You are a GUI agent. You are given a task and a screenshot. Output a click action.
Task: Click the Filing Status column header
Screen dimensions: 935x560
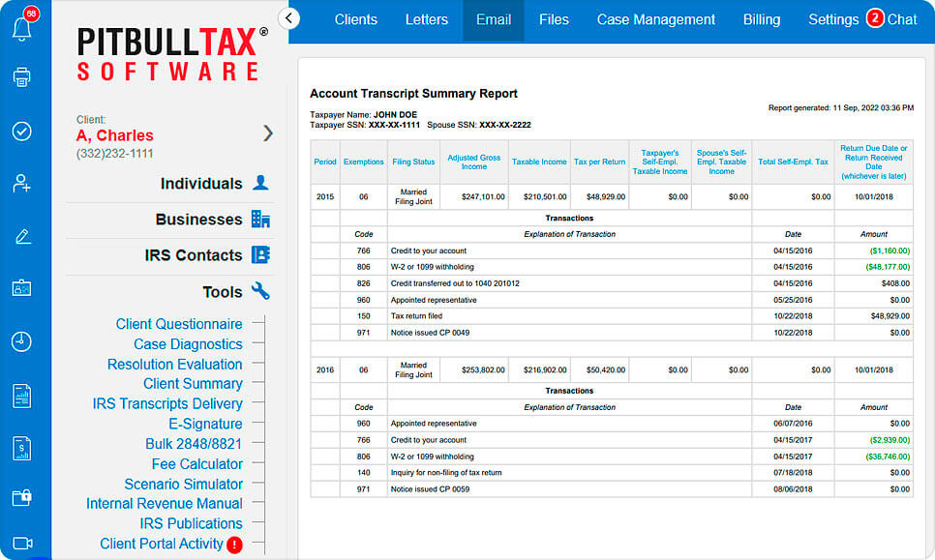click(413, 162)
